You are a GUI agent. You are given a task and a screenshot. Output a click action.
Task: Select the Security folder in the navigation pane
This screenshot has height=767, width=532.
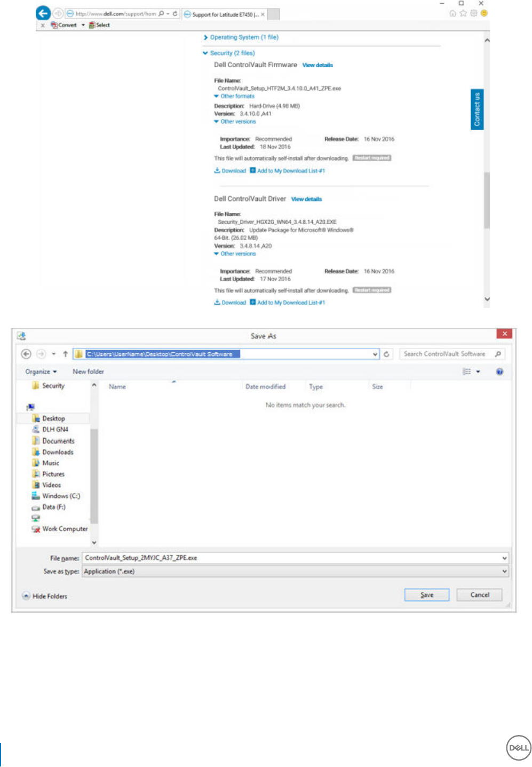(48, 386)
